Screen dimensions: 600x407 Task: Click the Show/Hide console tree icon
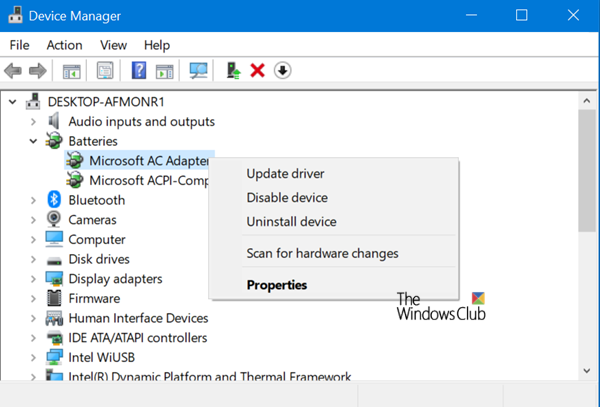pyautogui.click(x=71, y=70)
